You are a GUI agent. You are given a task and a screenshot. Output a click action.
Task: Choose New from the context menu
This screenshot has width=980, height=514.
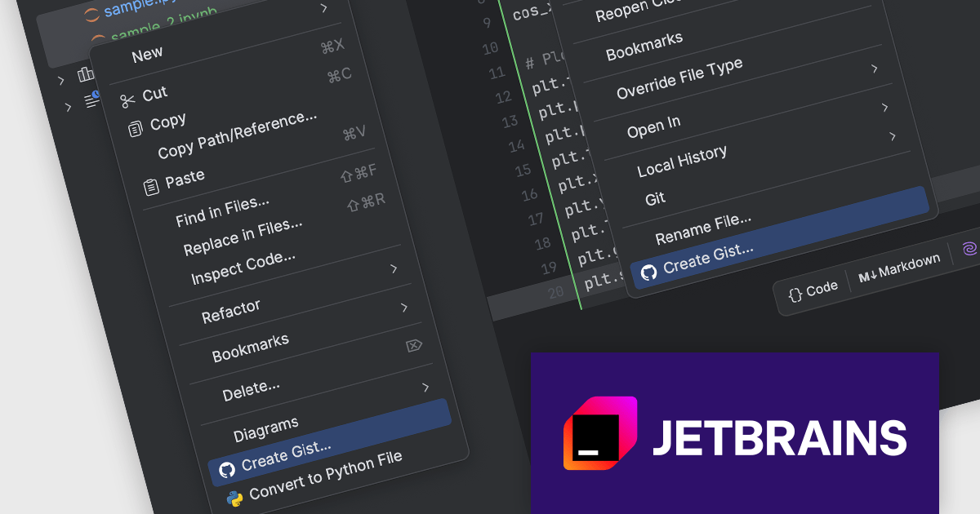point(148,55)
